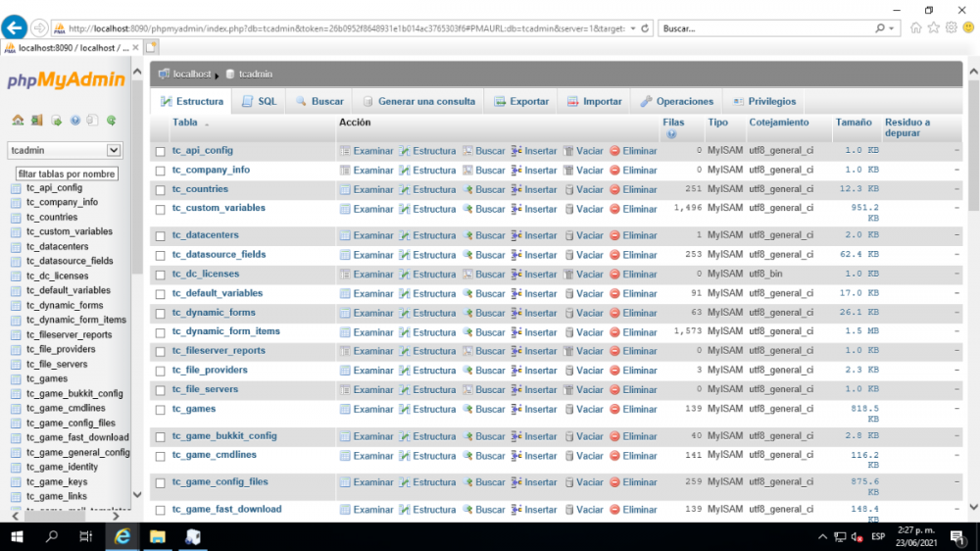Click the localhost breadcrumb link
This screenshot has height=551, width=980.
(x=192, y=74)
